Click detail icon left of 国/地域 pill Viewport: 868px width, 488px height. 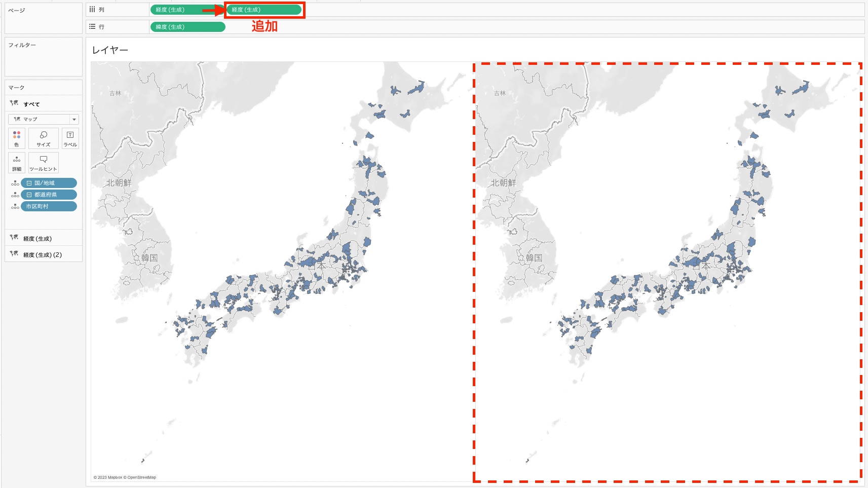[15, 183]
